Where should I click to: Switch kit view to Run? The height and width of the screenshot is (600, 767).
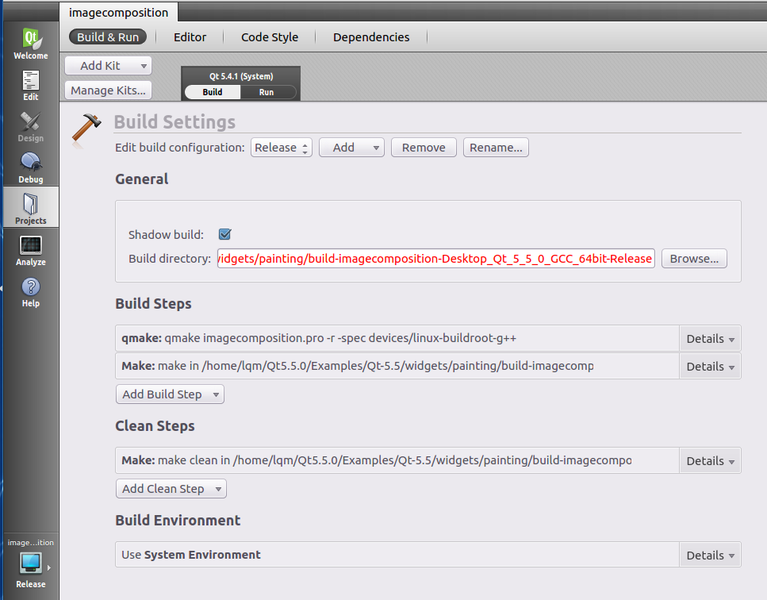[266, 92]
